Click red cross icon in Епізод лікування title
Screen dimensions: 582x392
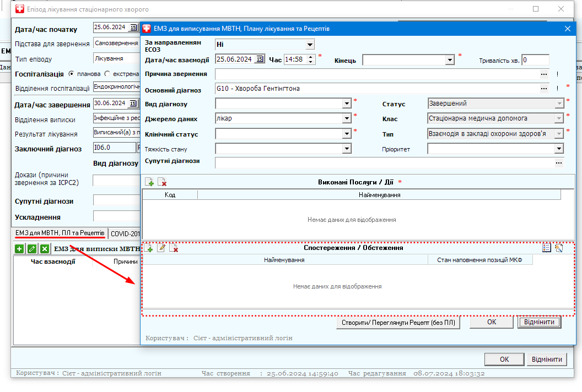pos(20,9)
